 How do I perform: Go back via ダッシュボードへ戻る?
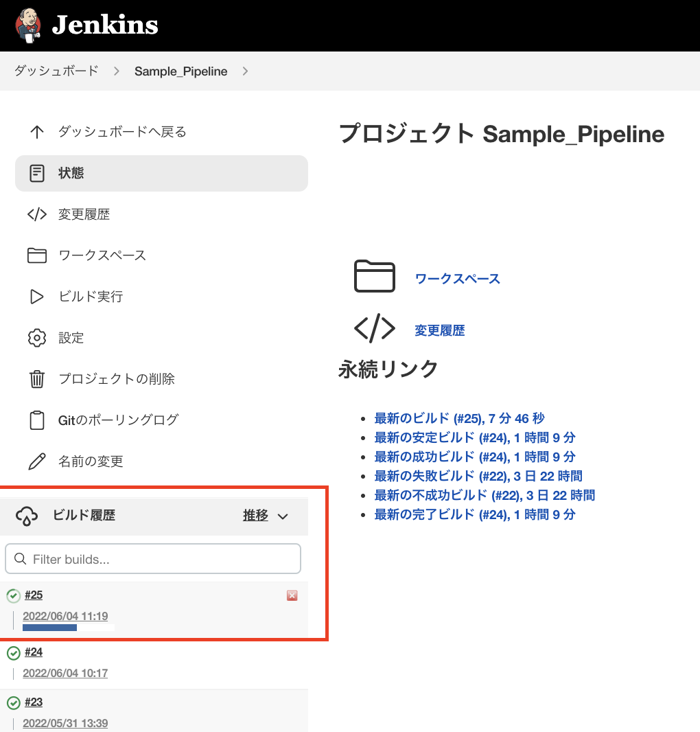point(122,132)
